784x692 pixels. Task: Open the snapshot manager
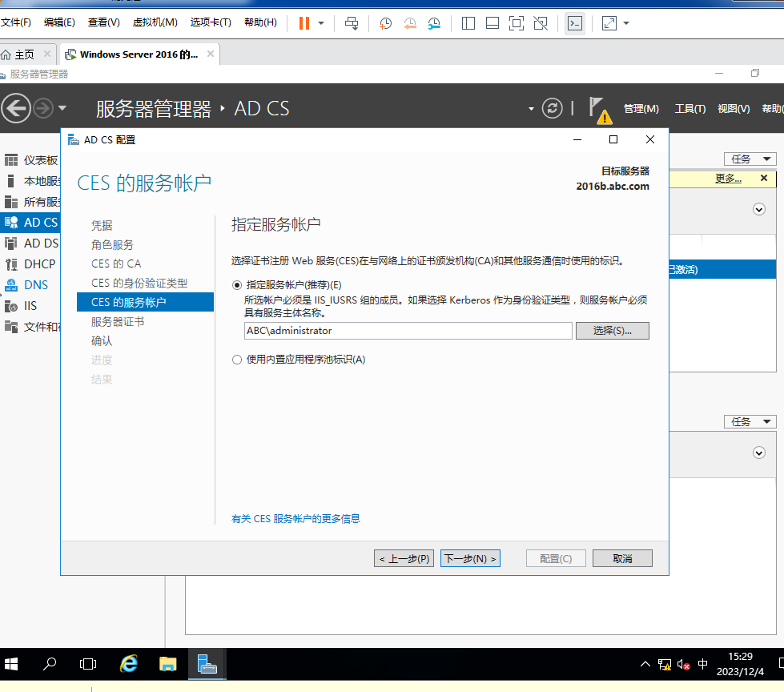pyautogui.click(x=434, y=23)
